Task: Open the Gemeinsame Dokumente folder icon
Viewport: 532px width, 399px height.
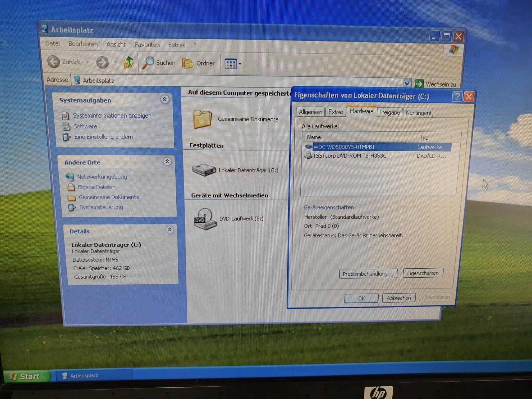Action: pos(202,119)
